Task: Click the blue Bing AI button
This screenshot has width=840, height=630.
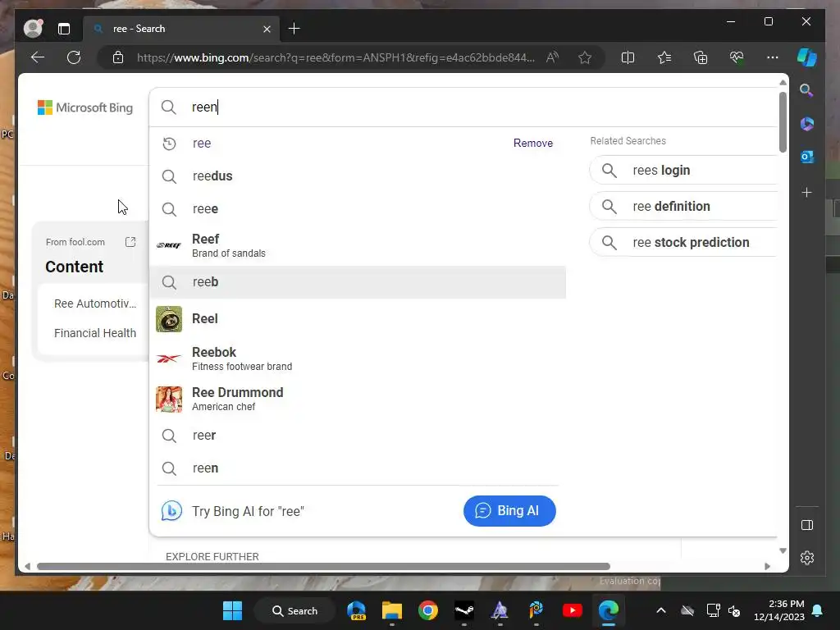Action: (509, 511)
